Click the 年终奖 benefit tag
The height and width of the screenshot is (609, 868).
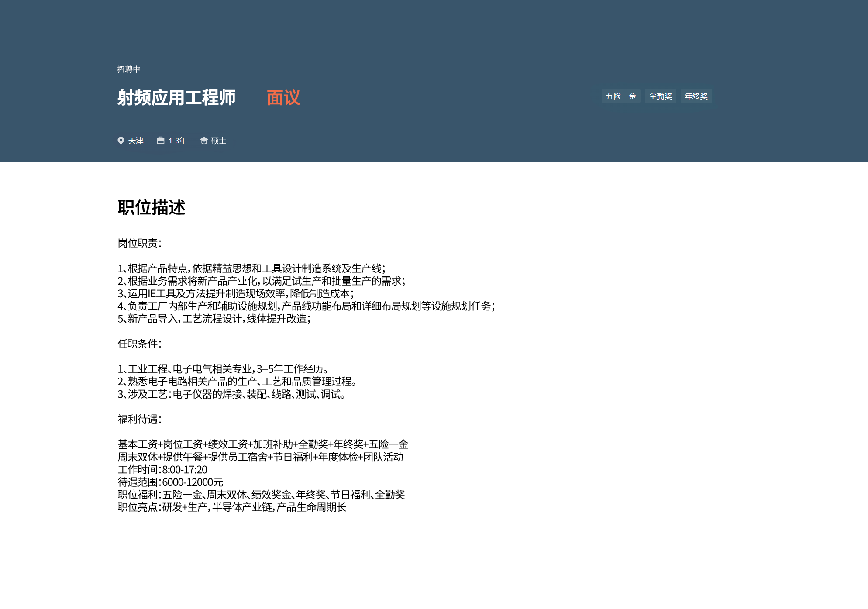pyautogui.click(x=696, y=96)
